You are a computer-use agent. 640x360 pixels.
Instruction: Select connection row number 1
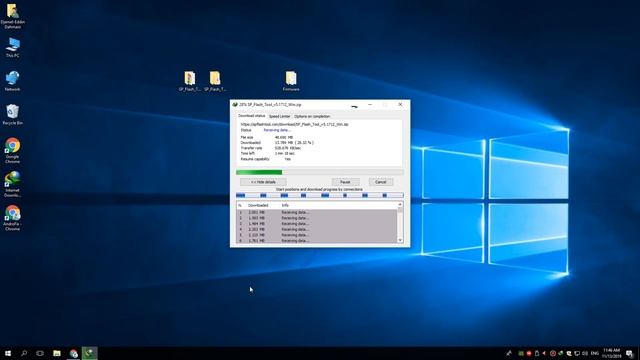coord(317,212)
